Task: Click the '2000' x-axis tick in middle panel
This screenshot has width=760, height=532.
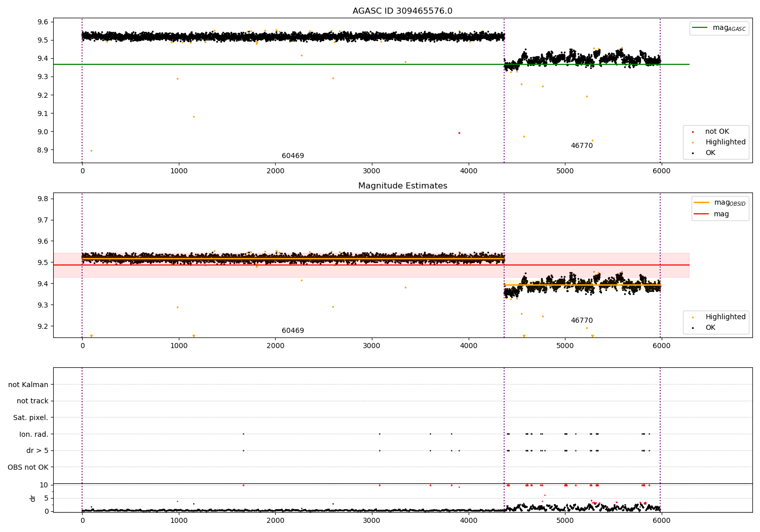Action: (275, 346)
